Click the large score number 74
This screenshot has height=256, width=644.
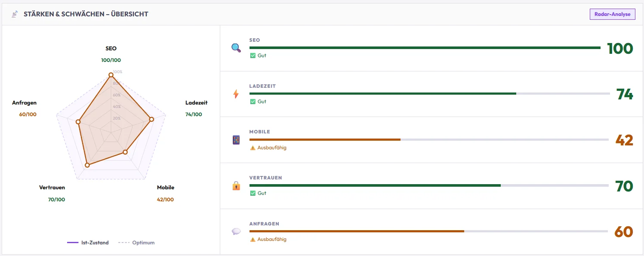tap(625, 94)
